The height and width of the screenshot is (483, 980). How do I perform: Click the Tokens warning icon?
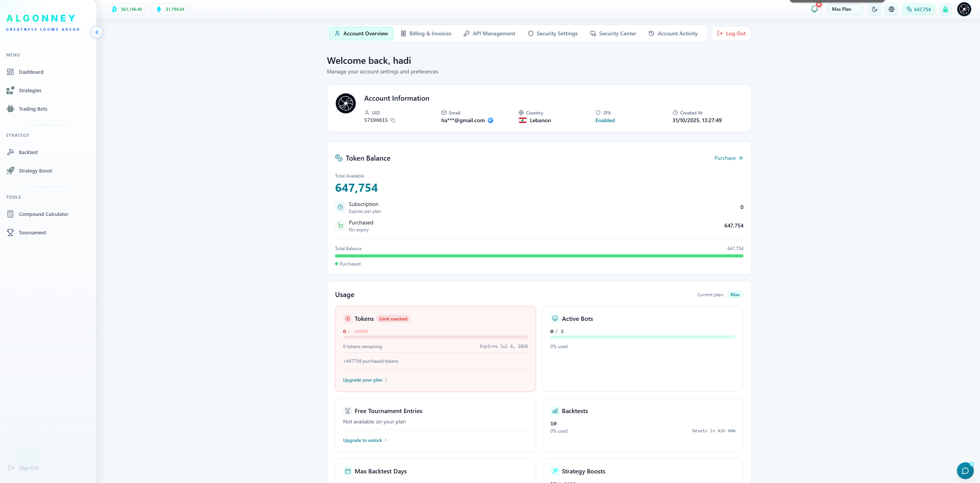[348, 319]
